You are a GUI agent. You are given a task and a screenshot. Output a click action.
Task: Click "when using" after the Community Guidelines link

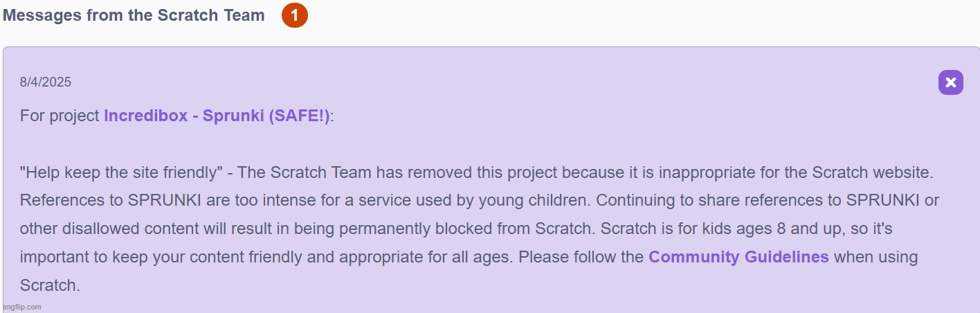(875, 257)
